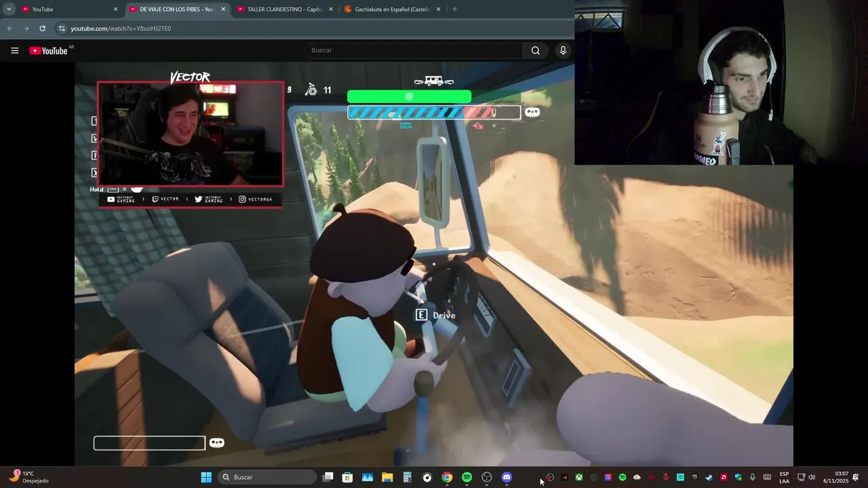
Task: Open Epic Games Launcher tray icon
Action: (694, 477)
